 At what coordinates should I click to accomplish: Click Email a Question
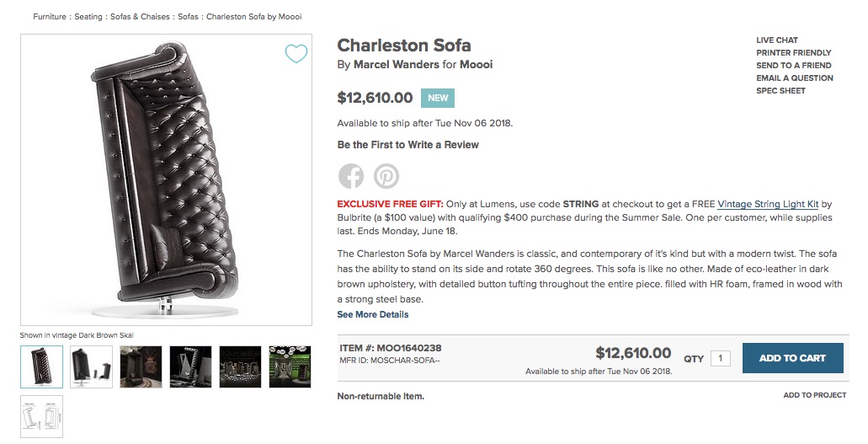coord(795,78)
